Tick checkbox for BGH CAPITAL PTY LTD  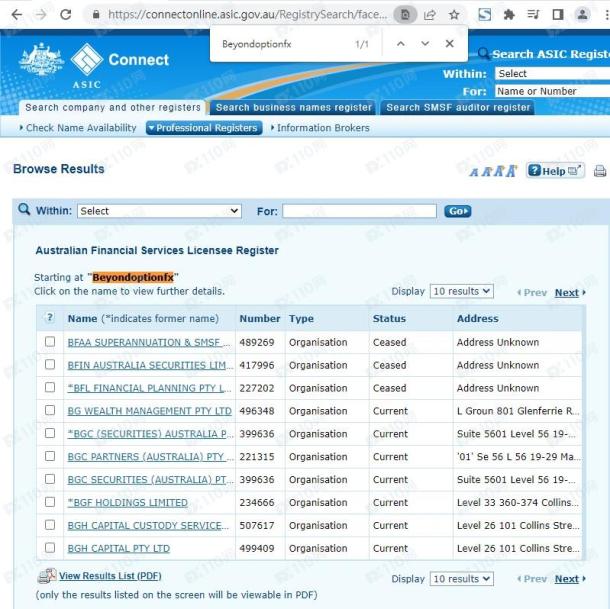(x=50, y=548)
